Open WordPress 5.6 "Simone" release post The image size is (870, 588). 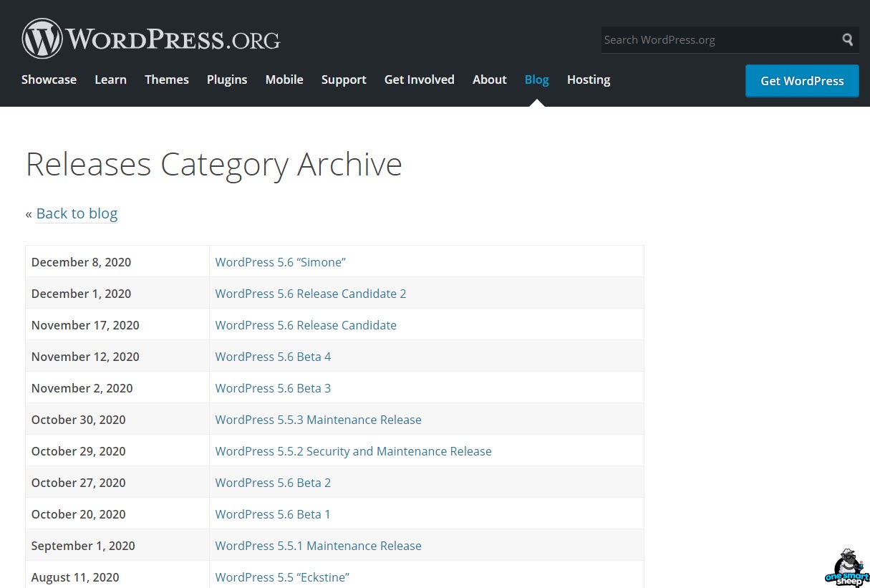coord(281,262)
